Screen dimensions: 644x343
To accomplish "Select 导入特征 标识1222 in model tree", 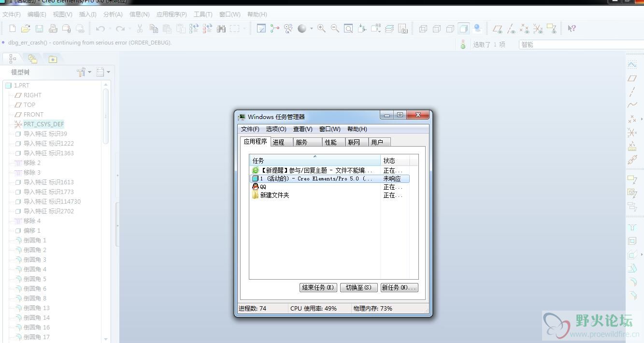I will point(49,143).
